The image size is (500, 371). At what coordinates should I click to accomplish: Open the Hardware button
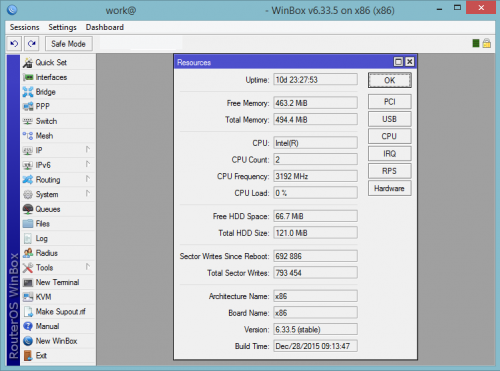tap(390, 188)
